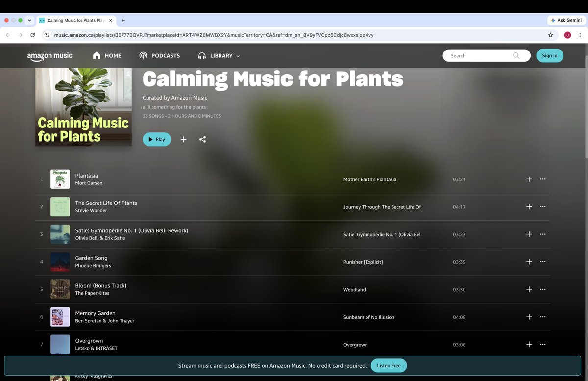588x381 pixels.
Task: Add The Secret Life Of Plants with plus icon
Action: (x=529, y=207)
